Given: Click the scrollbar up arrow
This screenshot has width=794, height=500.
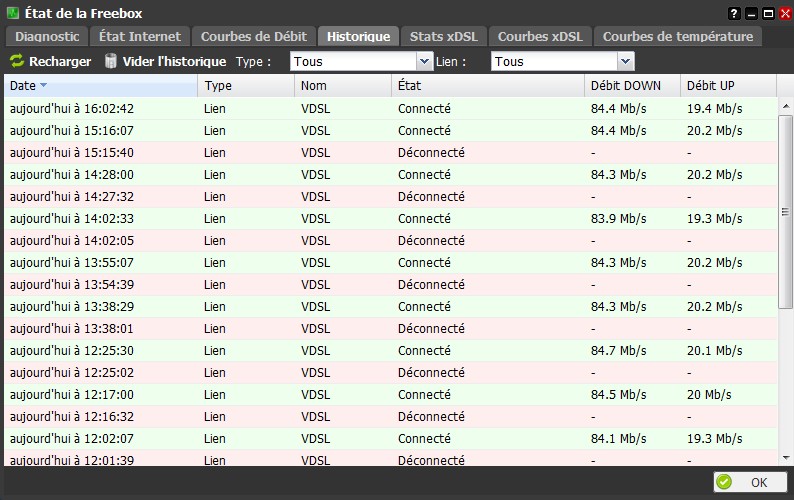Looking at the screenshot, I should point(785,106).
